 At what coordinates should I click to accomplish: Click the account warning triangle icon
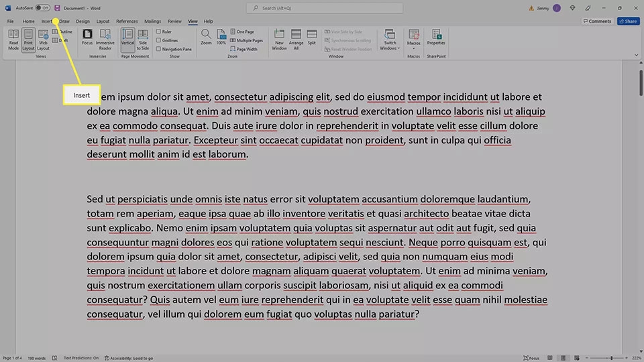531,8
